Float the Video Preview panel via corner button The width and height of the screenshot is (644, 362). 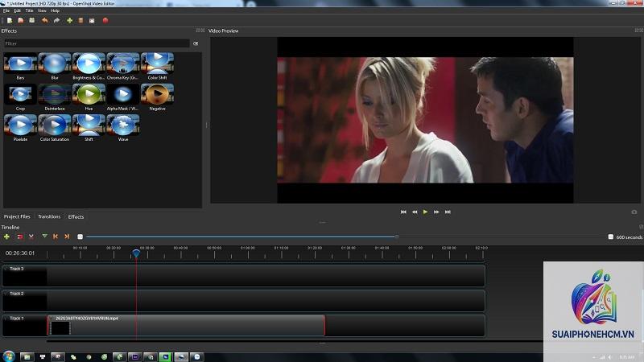[x=638, y=31]
